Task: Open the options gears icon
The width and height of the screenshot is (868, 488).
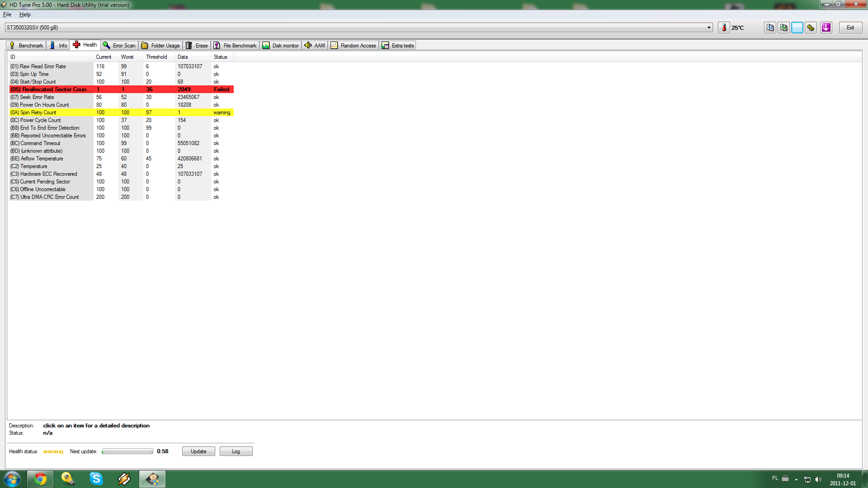Action: 811,28
